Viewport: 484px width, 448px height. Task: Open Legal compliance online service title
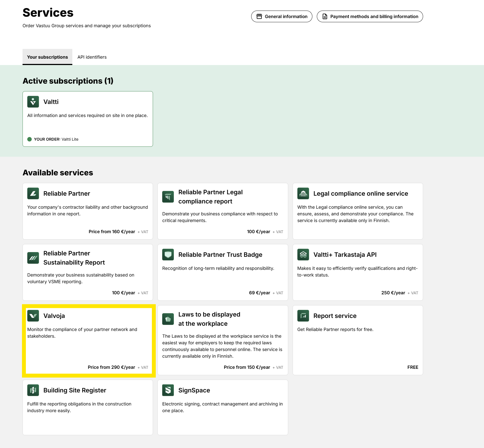click(x=361, y=193)
